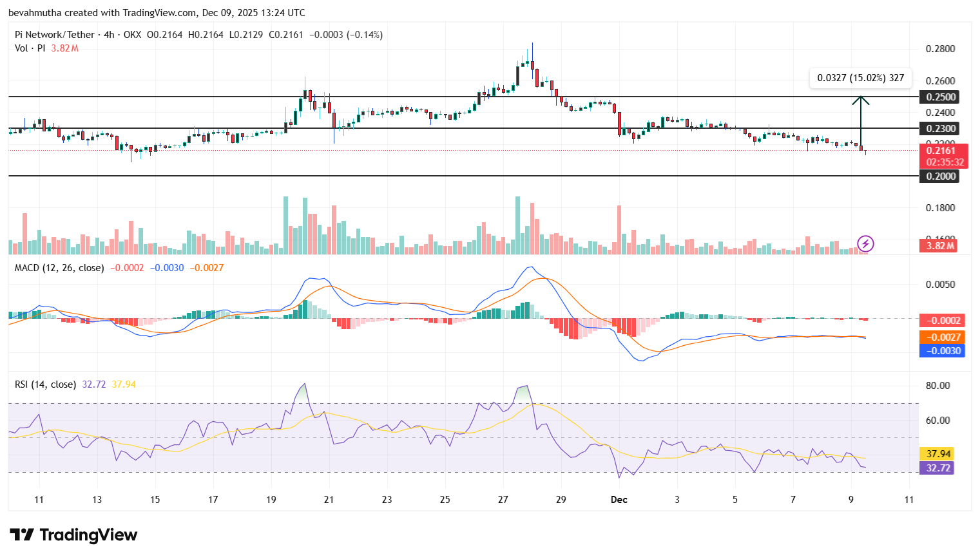Click the 0.2500 horizontal level price label

pyautogui.click(x=939, y=97)
